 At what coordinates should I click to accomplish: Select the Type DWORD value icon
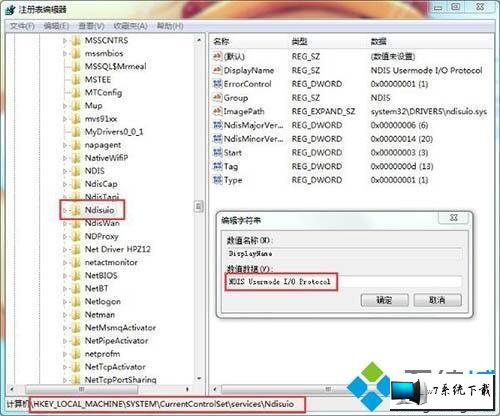coord(217,180)
